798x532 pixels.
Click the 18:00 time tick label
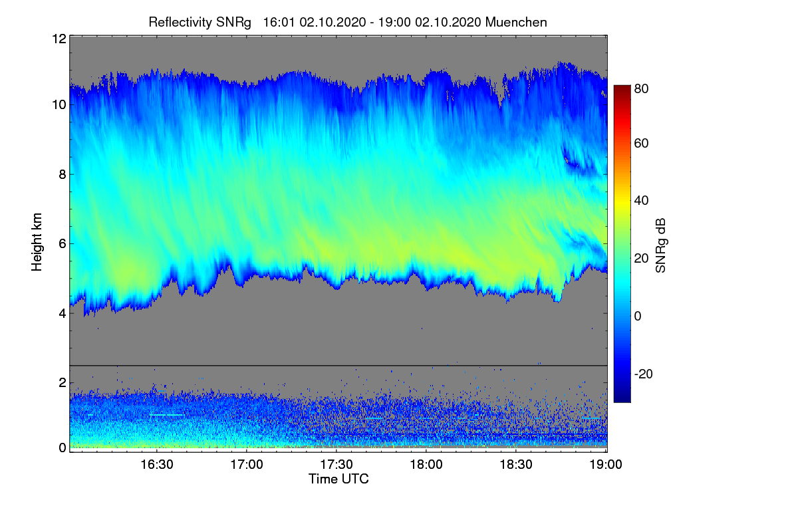(426, 465)
